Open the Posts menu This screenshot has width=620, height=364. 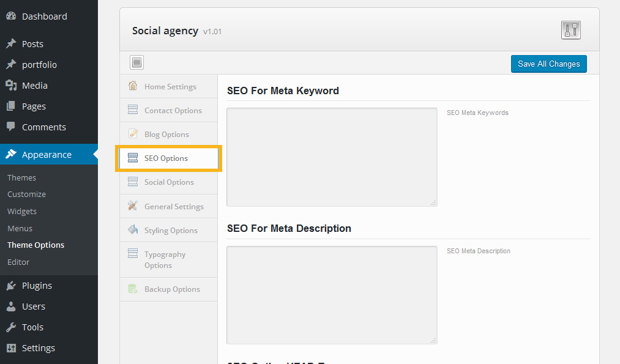click(48, 44)
